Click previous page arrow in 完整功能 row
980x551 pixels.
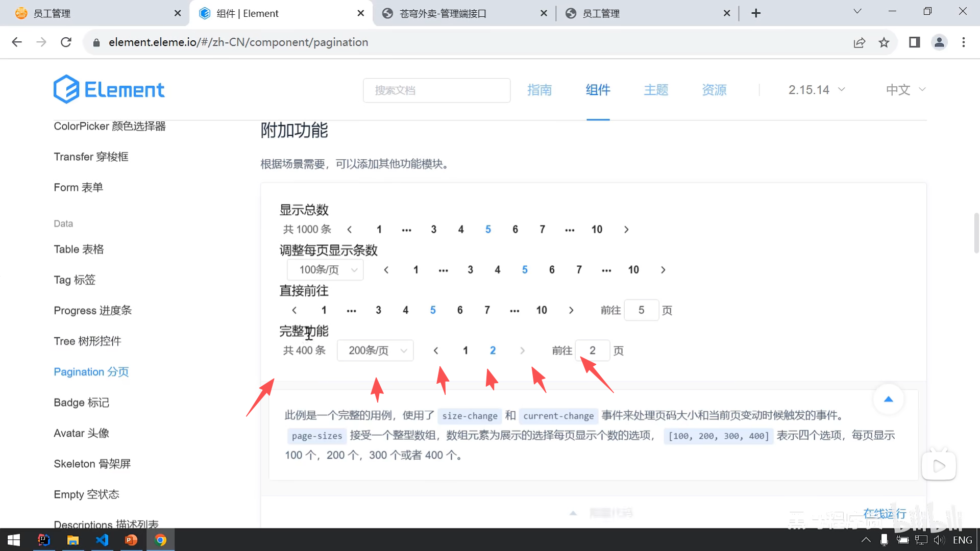[436, 350]
